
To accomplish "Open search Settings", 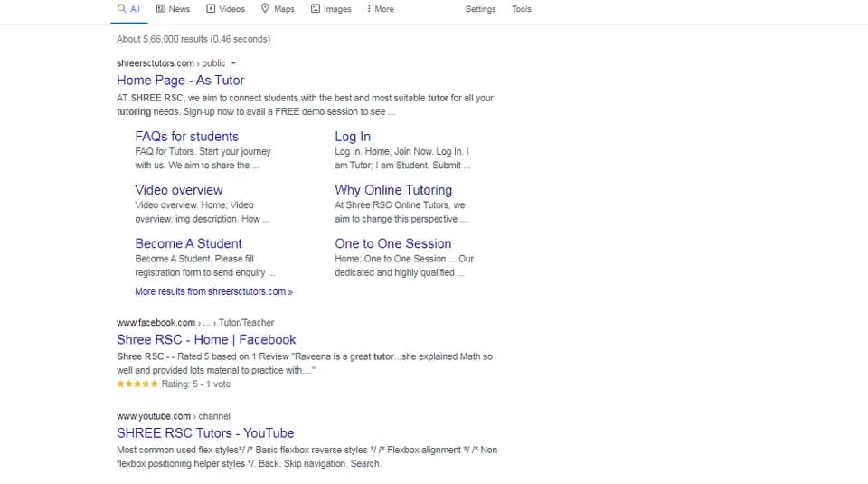I will 480,9.
